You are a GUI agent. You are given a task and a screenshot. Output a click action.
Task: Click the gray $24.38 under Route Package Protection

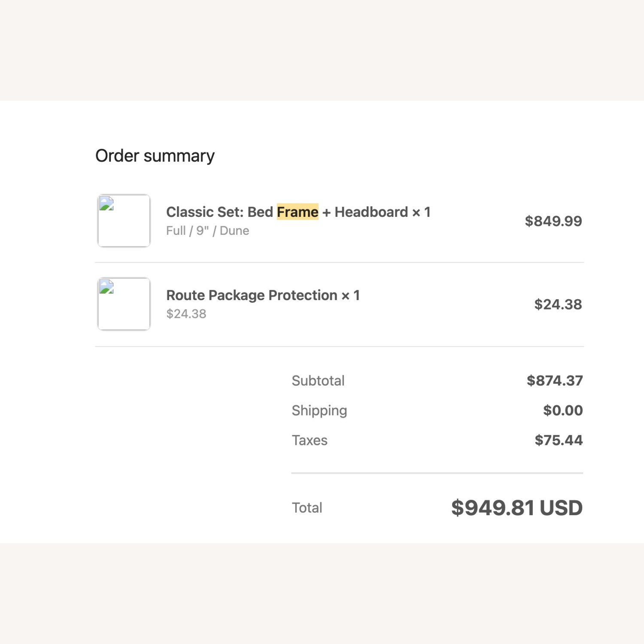(186, 314)
